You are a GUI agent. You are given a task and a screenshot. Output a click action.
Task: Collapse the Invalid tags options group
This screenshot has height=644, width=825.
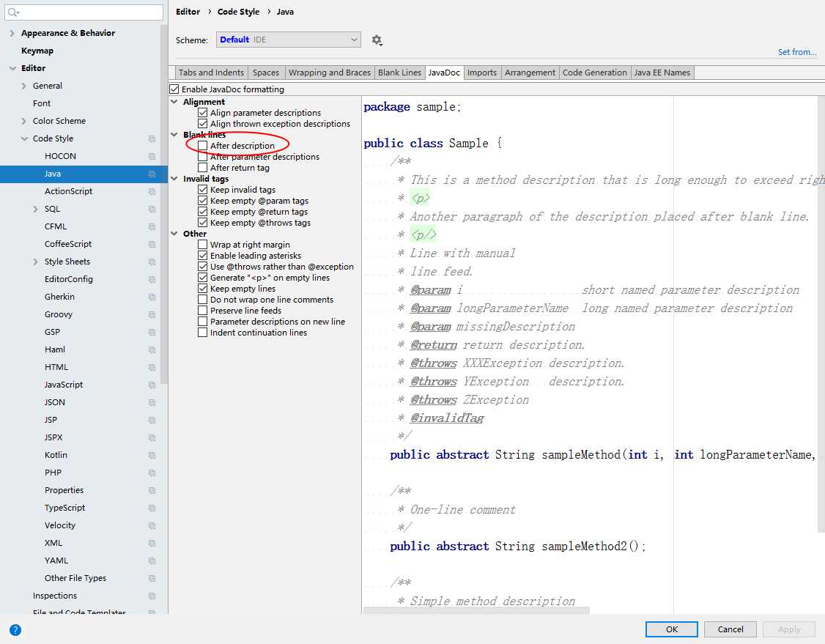tap(174, 178)
